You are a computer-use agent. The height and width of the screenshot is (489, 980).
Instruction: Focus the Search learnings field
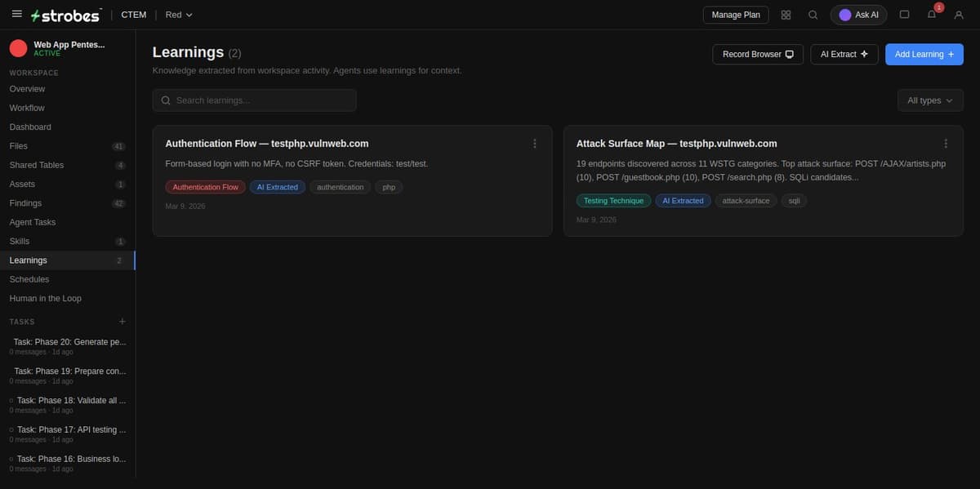click(x=254, y=100)
